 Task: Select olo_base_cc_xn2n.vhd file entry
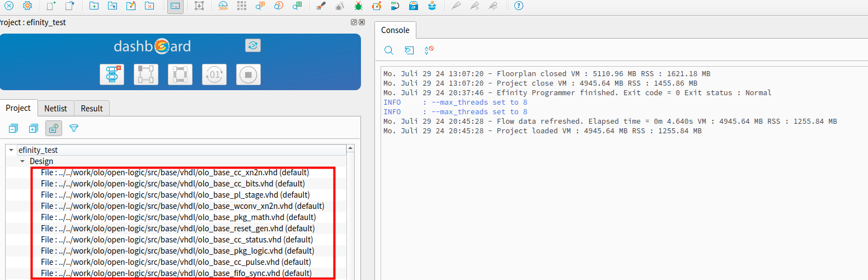[x=175, y=172]
